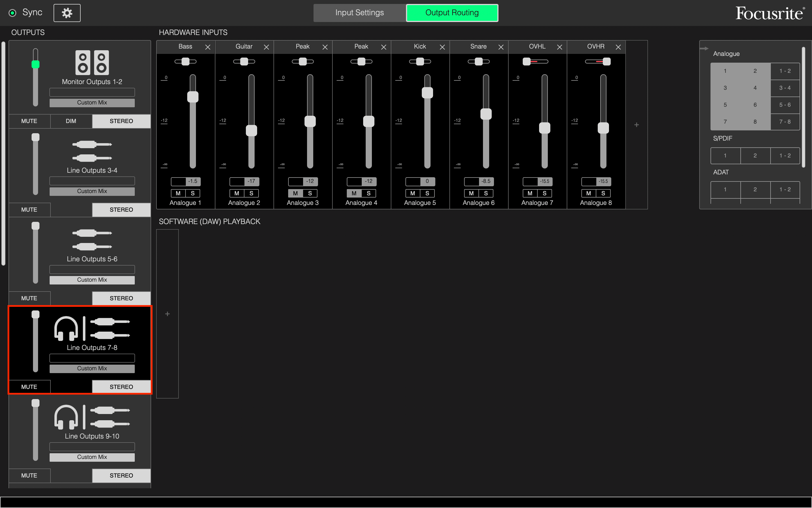Screen dimensions: 812x508
Task: Switch to the Output Routing tab
Action: click(x=452, y=13)
